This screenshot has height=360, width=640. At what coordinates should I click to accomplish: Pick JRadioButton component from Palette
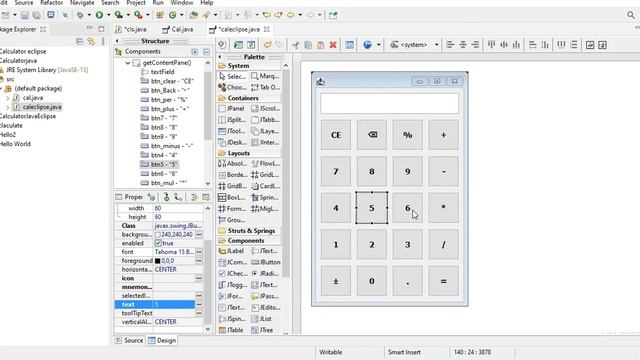(x=265, y=273)
